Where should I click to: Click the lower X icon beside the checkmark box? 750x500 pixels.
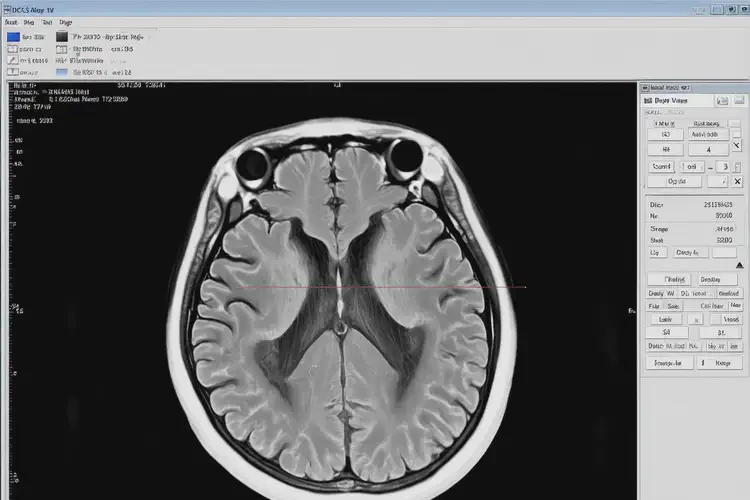point(737,182)
